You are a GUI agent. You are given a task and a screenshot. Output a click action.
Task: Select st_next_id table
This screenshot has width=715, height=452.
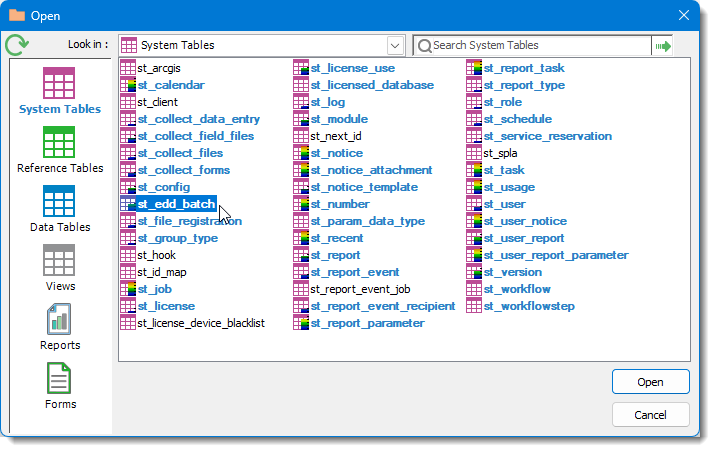point(336,136)
